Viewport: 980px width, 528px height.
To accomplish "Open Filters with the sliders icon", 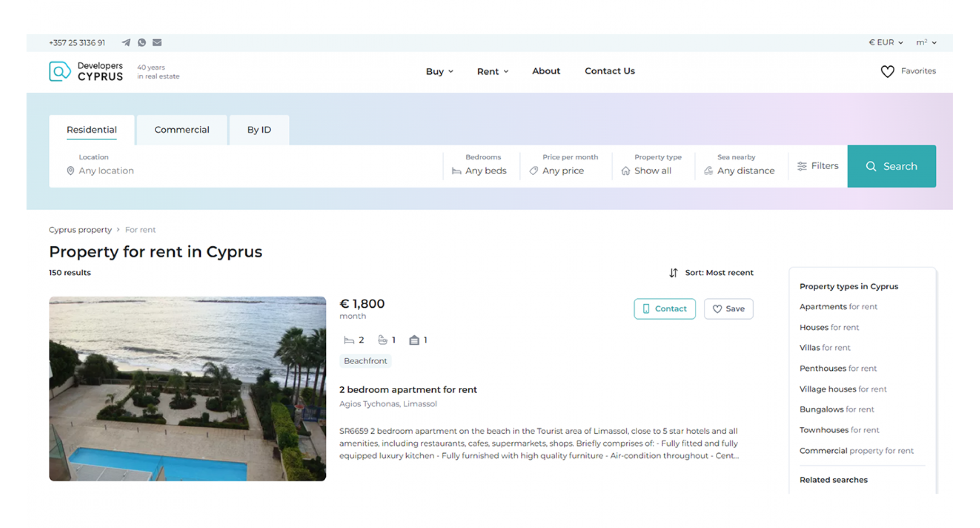I will point(802,166).
